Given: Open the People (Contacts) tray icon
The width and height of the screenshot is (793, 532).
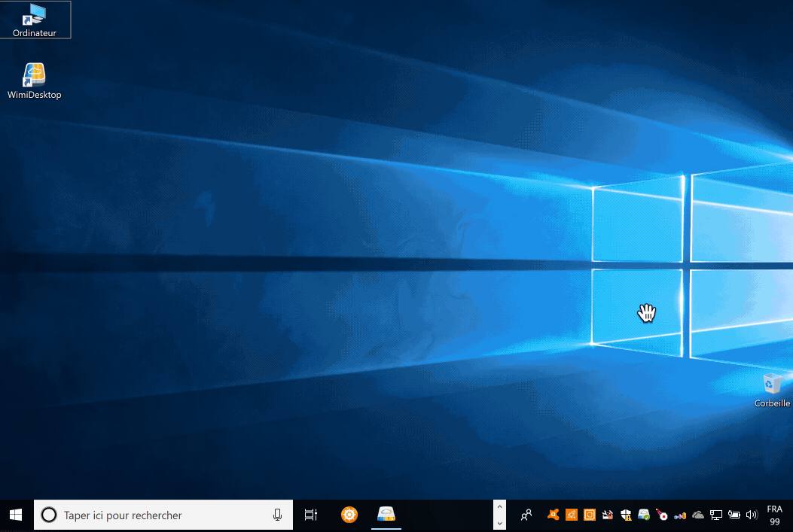Looking at the screenshot, I should pos(526,515).
